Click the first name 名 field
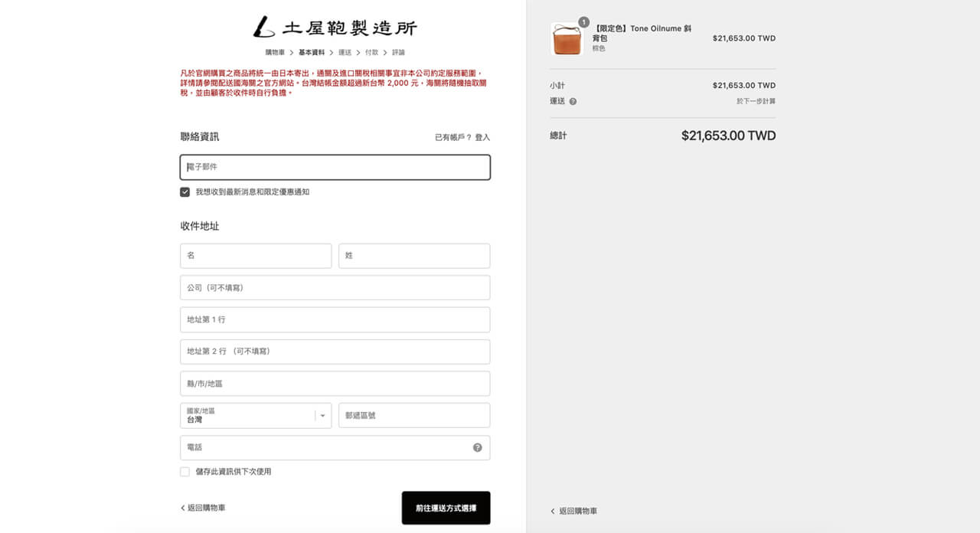Viewport: 980px width, 533px height. click(x=256, y=256)
